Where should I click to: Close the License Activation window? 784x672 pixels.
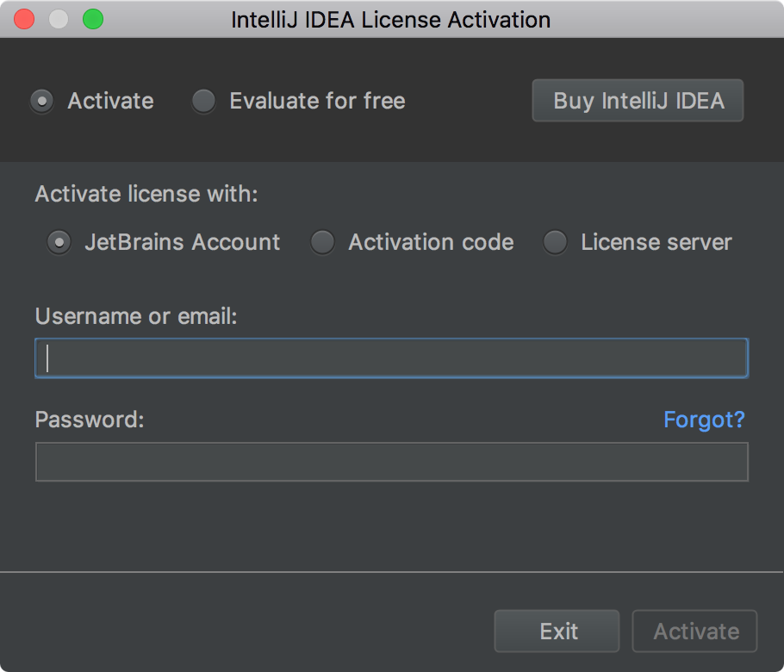[24, 19]
